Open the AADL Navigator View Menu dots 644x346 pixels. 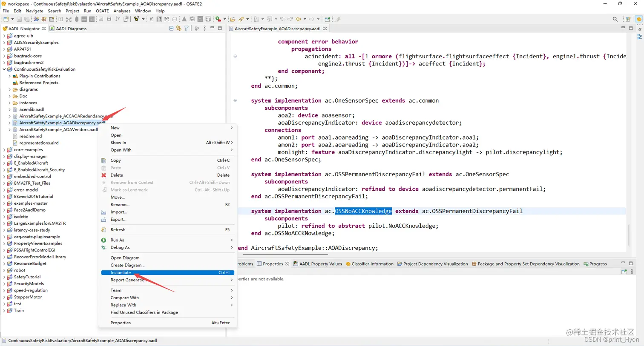[204, 29]
